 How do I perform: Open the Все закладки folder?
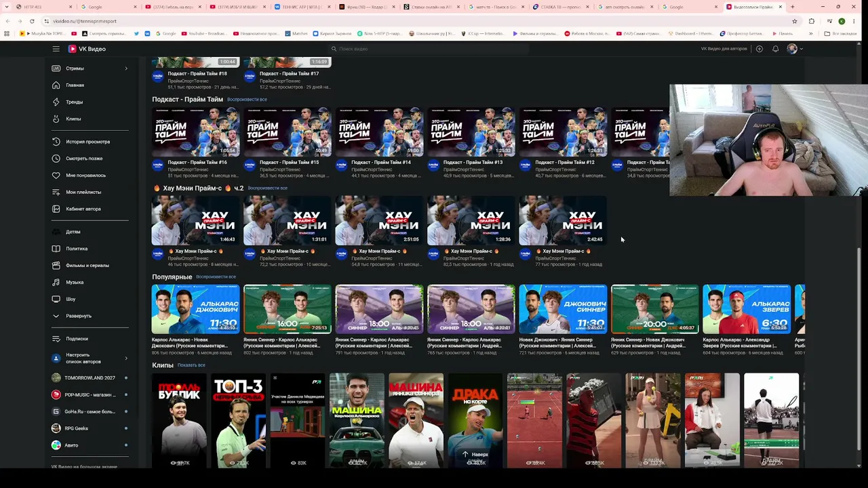pos(839,33)
